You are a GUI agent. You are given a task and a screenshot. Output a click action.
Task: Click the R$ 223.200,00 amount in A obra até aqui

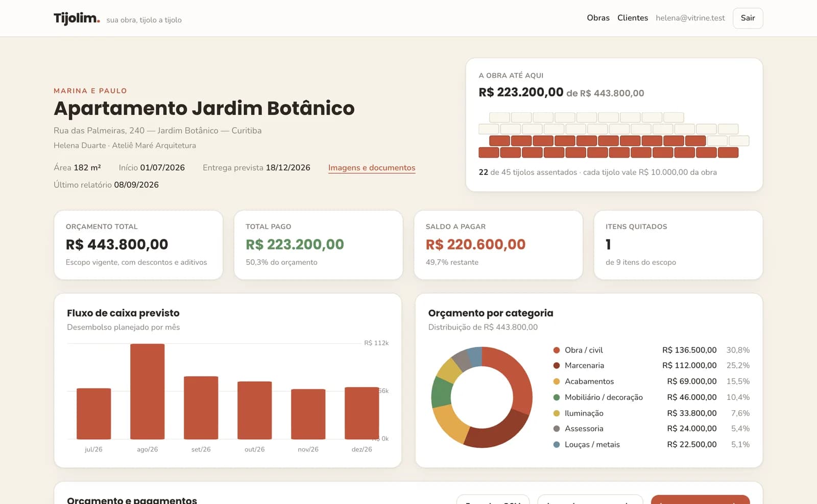pyautogui.click(x=521, y=92)
